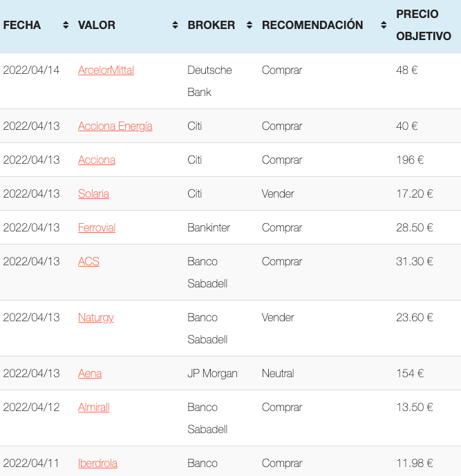Open the Acciona Energía link
The height and width of the screenshot is (476, 461).
(x=115, y=126)
